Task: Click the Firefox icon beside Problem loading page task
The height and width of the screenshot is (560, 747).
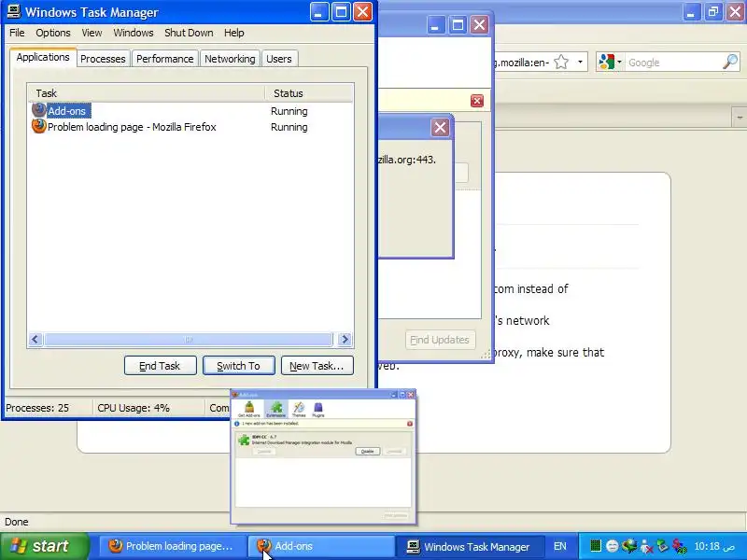Action: 38,126
